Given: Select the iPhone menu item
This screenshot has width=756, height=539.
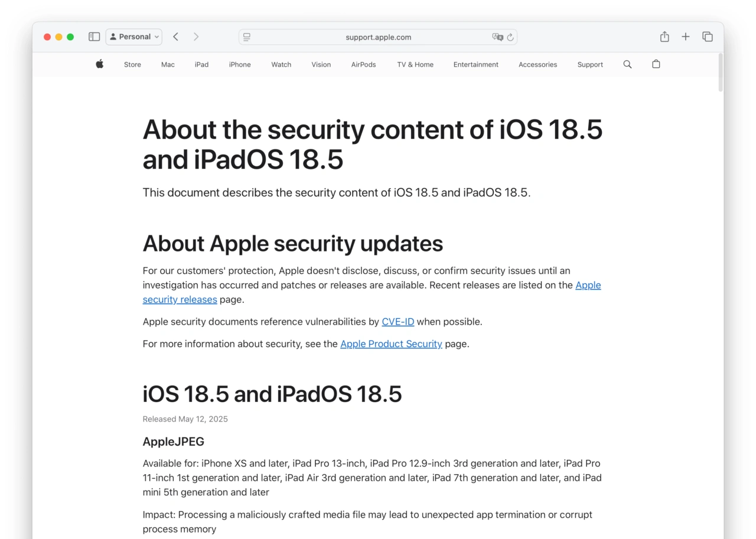Looking at the screenshot, I should click(x=240, y=65).
